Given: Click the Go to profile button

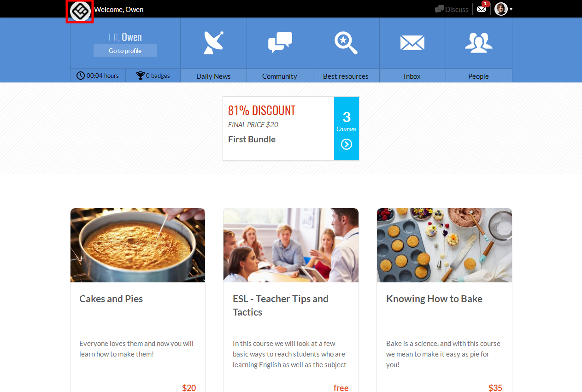Looking at the screenshot, I should click(x=125, y=51).
